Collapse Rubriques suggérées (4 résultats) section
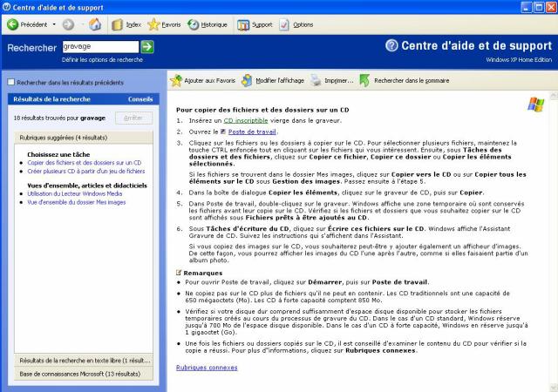The height and width of the screenshot is (392, 558). (84, 138)
